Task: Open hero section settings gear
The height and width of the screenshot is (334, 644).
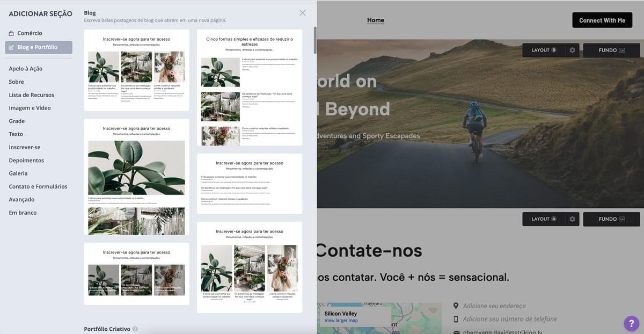Action: pyautogui.click(x=572, y=50)
